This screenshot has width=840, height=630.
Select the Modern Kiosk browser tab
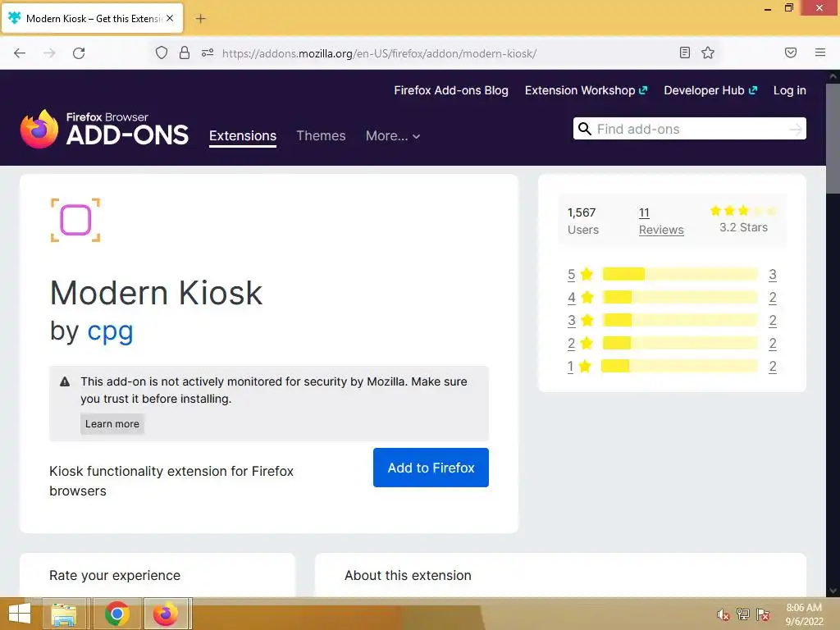coord(92,18)
